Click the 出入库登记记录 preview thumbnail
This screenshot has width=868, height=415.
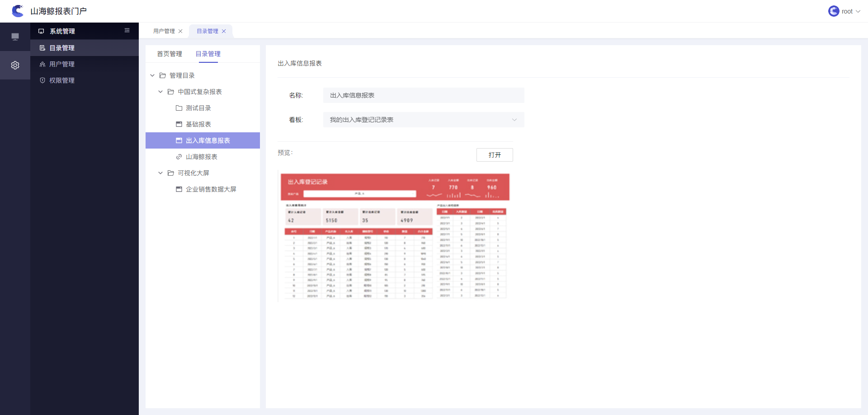pos(395,236)
